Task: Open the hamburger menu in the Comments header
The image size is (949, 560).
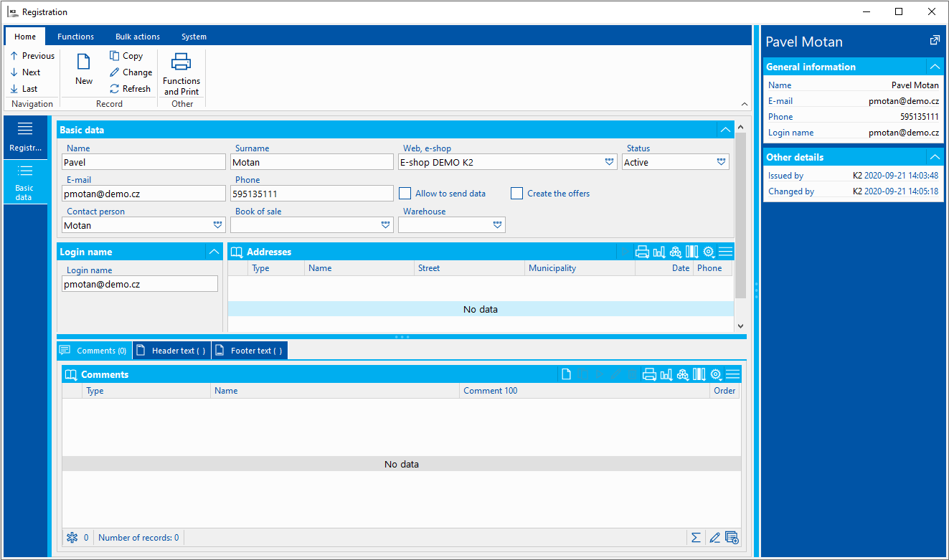Action: coord(732,374)
